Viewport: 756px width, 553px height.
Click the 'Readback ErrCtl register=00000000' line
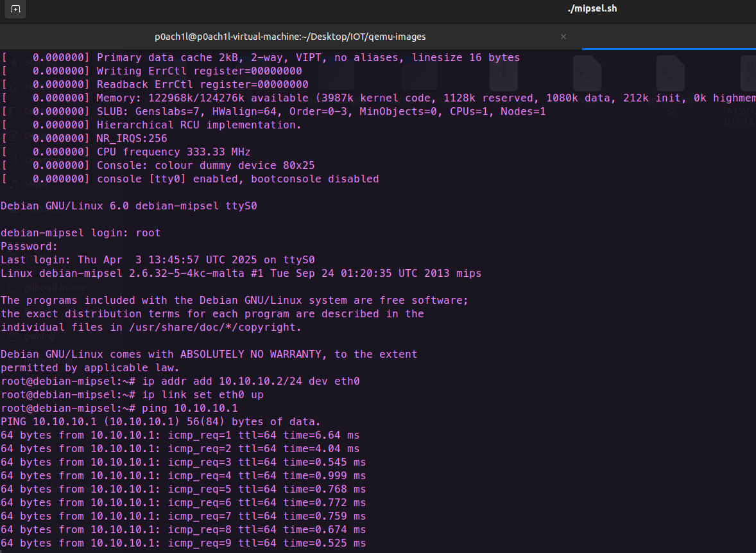pyautogui.click(x=155, y=84)
